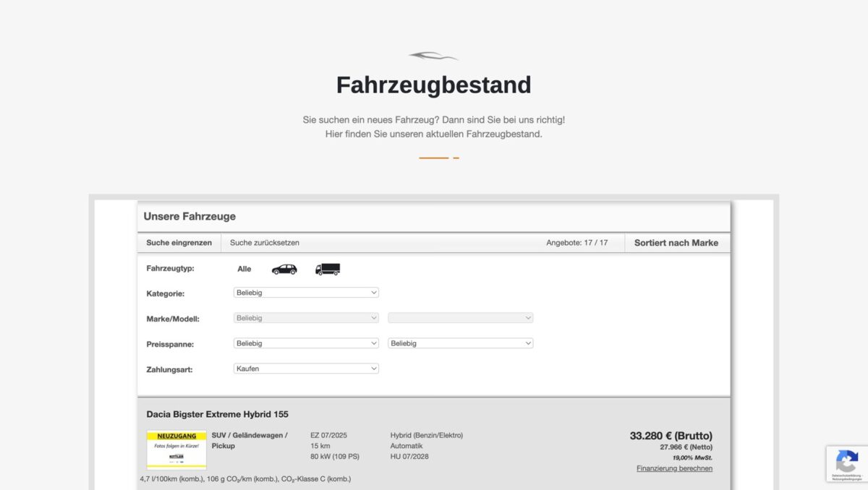Open the Marke dropdown

point(306,318)
